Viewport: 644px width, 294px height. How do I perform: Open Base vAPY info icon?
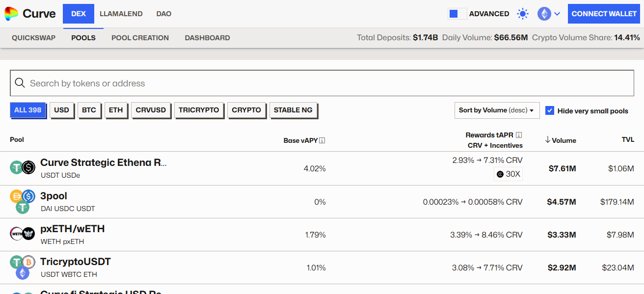tap(322, 140)
